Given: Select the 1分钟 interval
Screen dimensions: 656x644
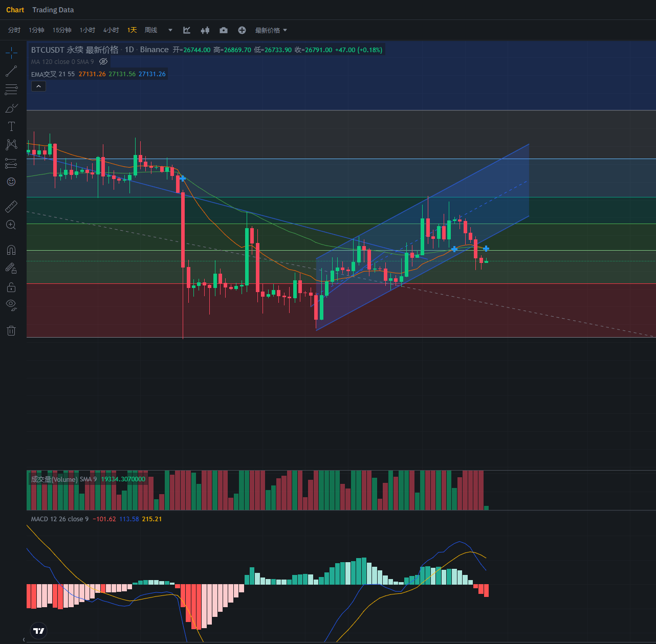Looking at the screenshot, I should coord(36,30).
